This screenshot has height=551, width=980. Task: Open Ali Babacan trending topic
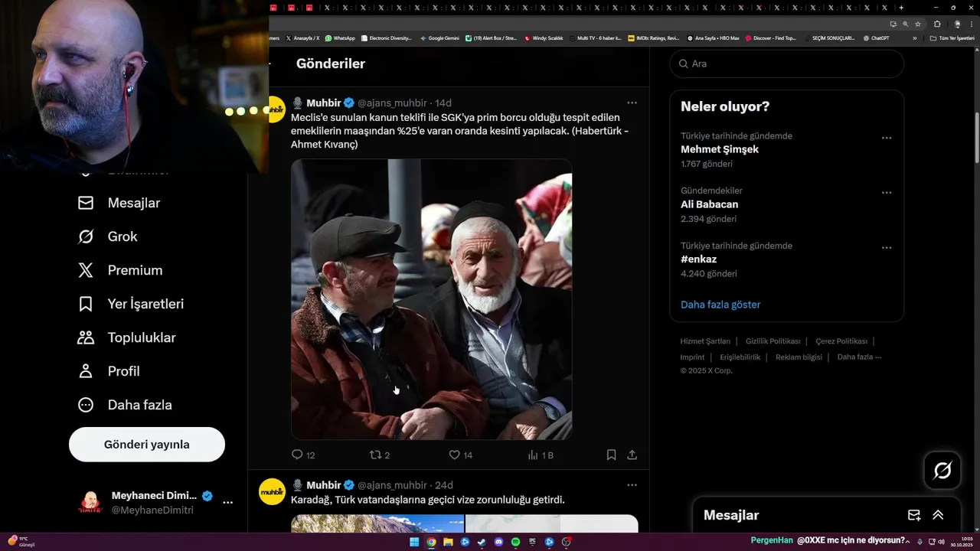pyautogui.click(x=710, y=204)
